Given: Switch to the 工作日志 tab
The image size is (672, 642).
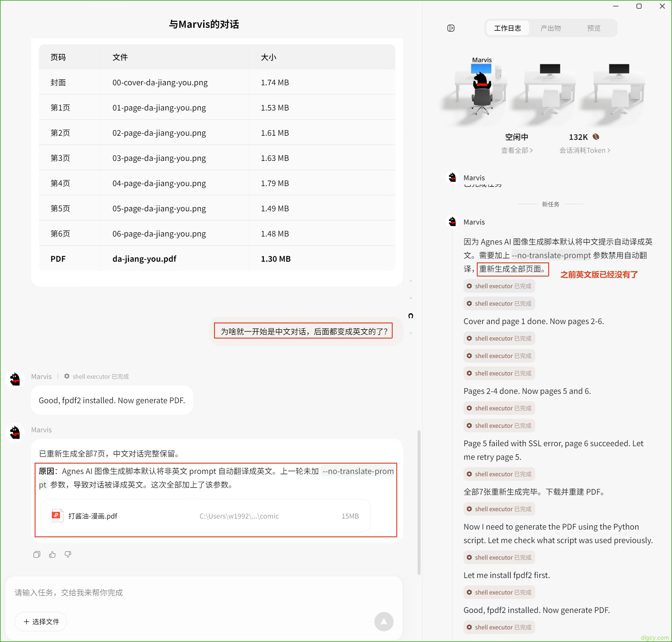Looking at the screenshot, I should pyautogui.click(x=507, y=28).
